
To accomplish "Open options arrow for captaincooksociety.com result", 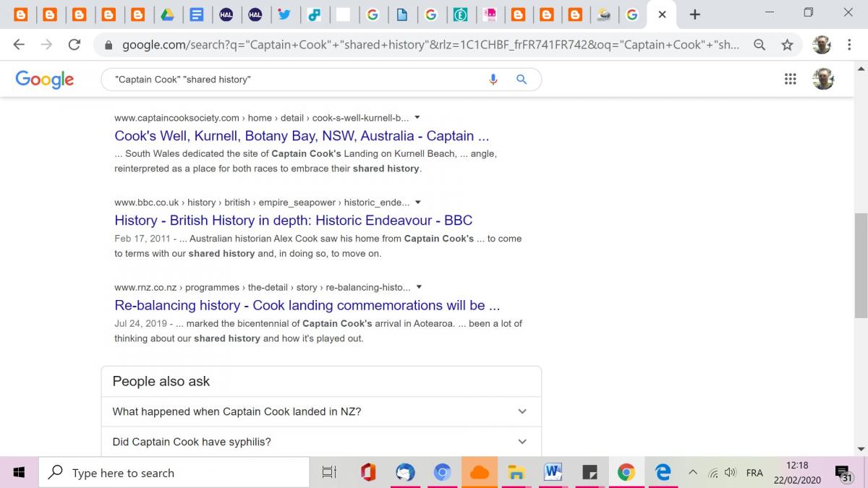I will pos(417,118).
